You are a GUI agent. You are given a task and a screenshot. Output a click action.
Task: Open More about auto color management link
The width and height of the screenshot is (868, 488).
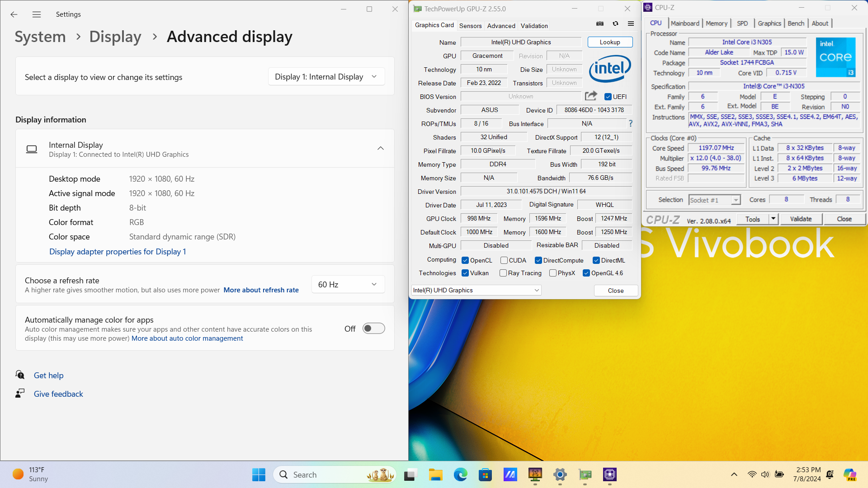point(187,338)
